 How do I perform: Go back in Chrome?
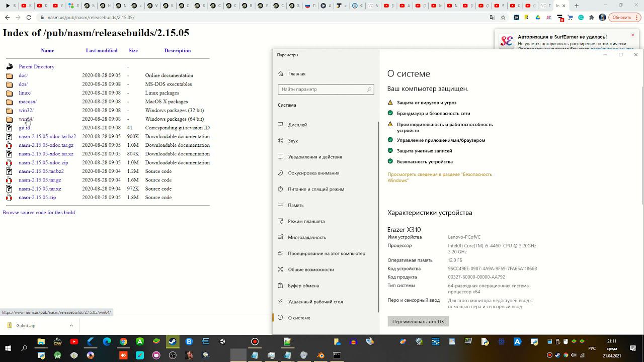tap(7, 17)
